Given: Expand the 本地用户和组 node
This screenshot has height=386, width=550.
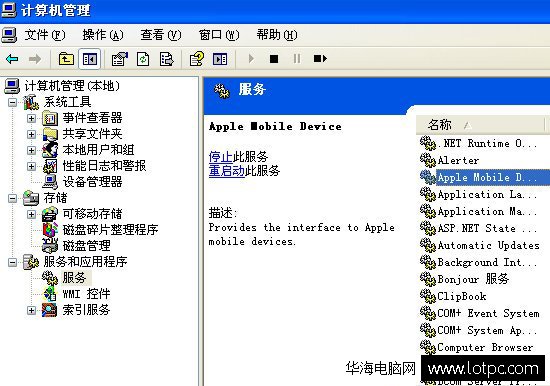Looking at the screenshot, I should tap(31, 150).
